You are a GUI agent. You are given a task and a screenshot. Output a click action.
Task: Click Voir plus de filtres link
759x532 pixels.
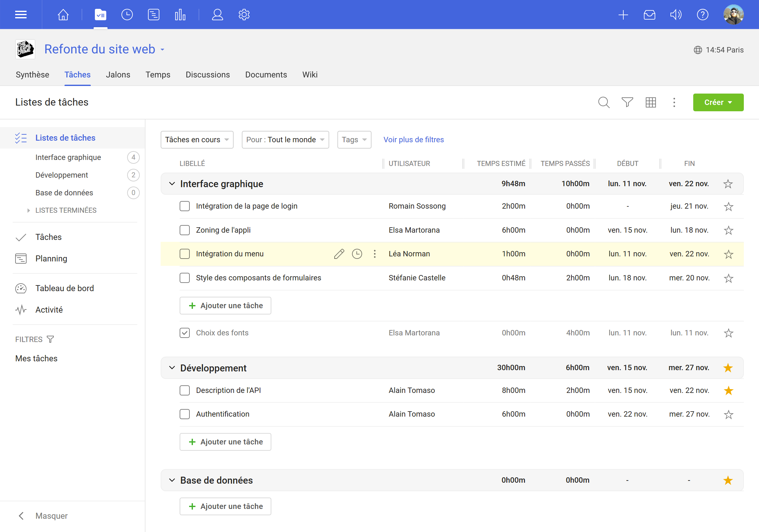point(414,140)
